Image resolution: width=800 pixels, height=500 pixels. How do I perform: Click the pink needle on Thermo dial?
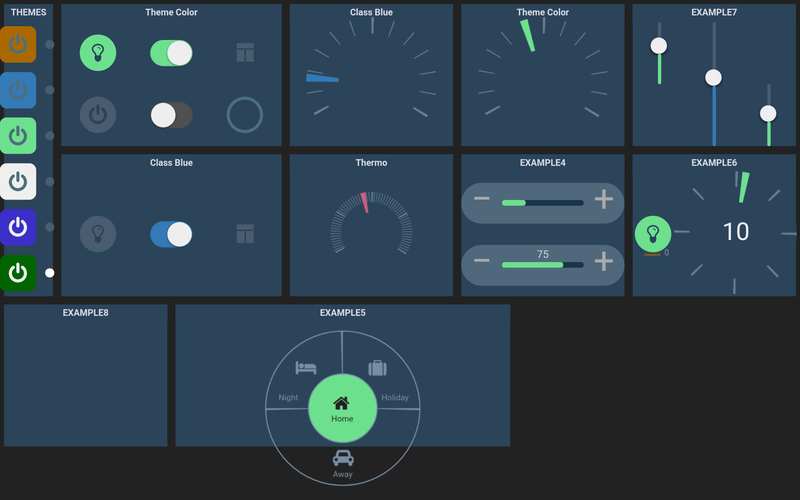tap(364, 203)
